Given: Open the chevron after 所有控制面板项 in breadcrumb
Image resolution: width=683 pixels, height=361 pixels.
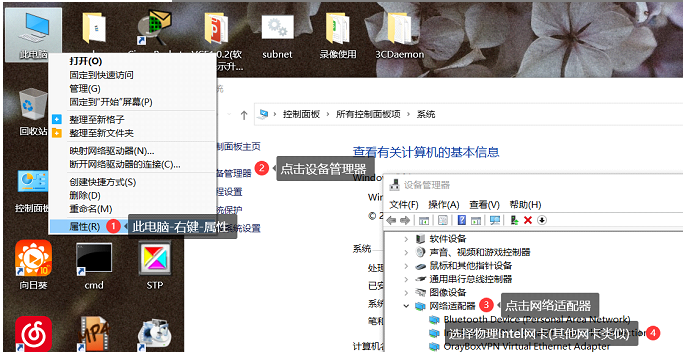Looking at the screenshot, I should pyautogui.click(x=408, y=115).
